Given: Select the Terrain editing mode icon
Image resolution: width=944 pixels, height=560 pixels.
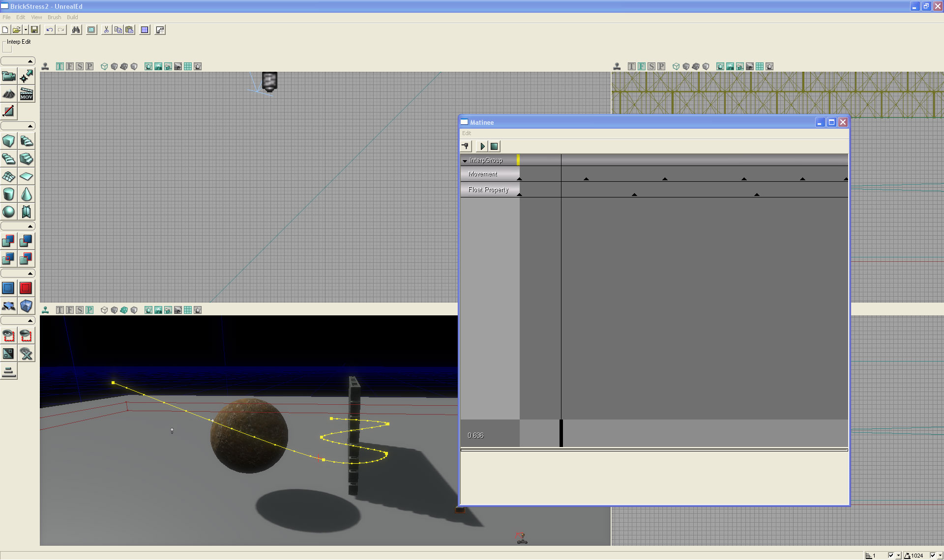Looking at the screenshot, I should [x=9, y=94].
